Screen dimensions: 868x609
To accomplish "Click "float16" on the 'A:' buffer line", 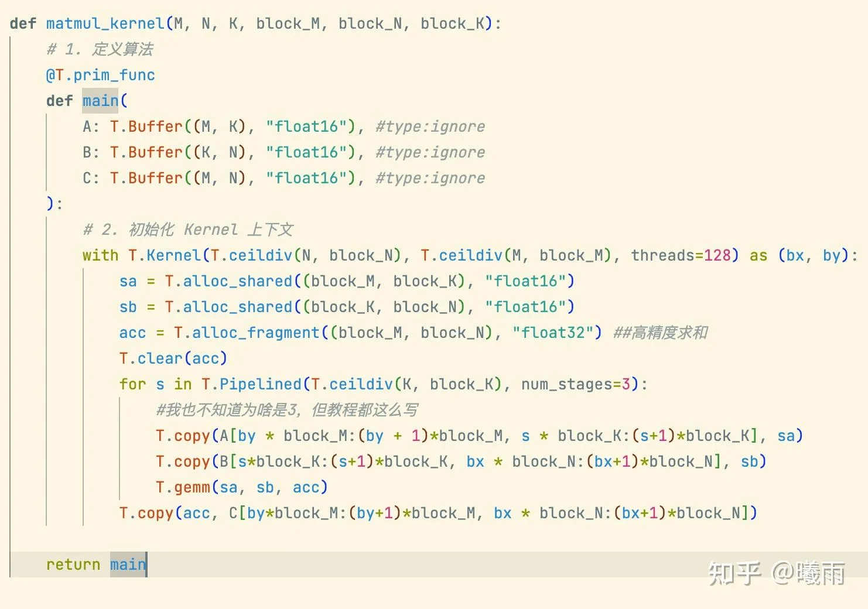I will pyautogui.click(x=306, y=126).
